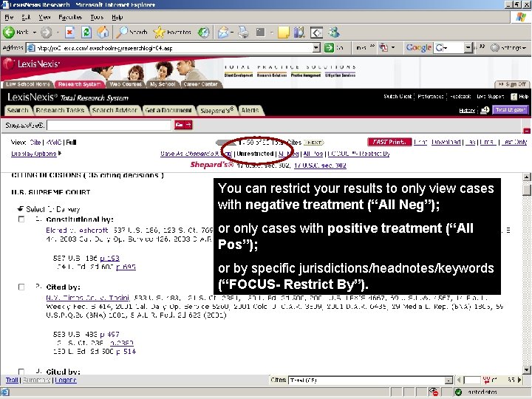532x399 pixels.
Task: Click the All Pos restriction link
Action: (313, 154)
